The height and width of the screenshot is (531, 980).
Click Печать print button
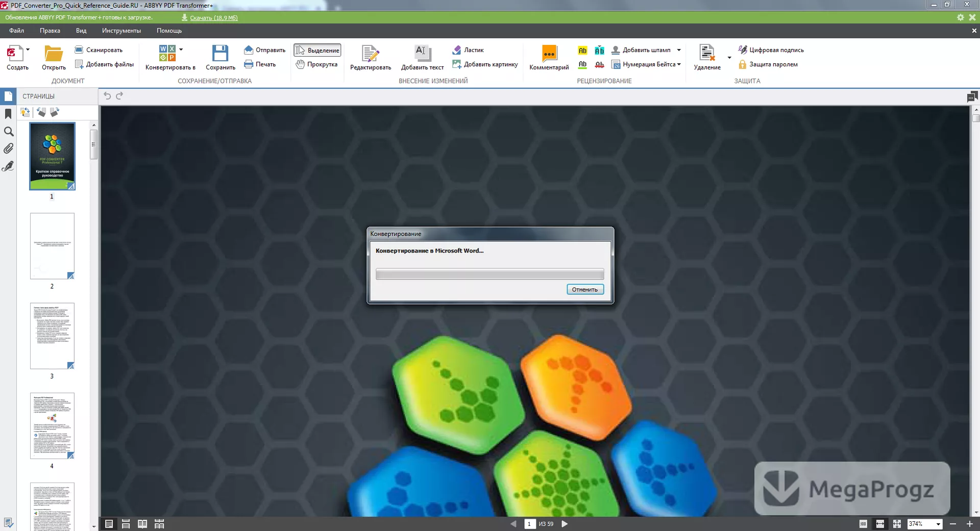coord(260,64)
